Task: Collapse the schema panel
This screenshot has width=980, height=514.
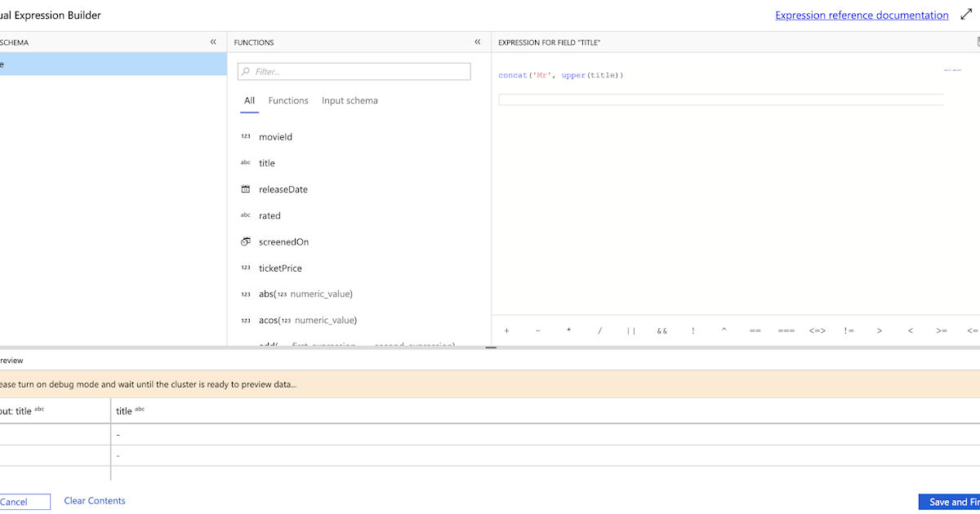Action: coord(213,42)
